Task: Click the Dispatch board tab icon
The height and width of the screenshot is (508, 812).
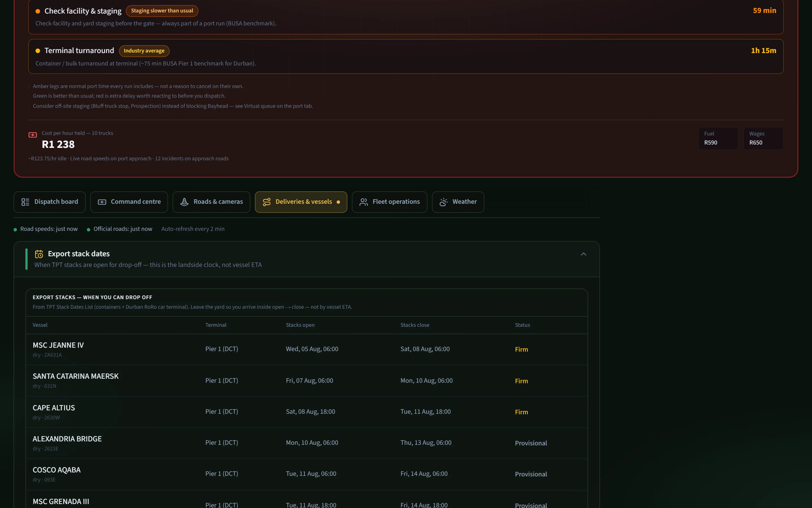Action: 25,202
